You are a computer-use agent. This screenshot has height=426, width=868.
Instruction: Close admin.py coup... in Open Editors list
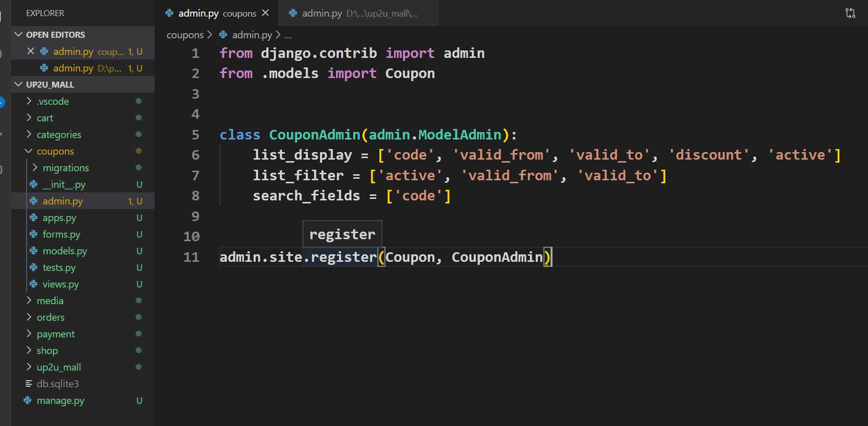[x=31, y=51]
